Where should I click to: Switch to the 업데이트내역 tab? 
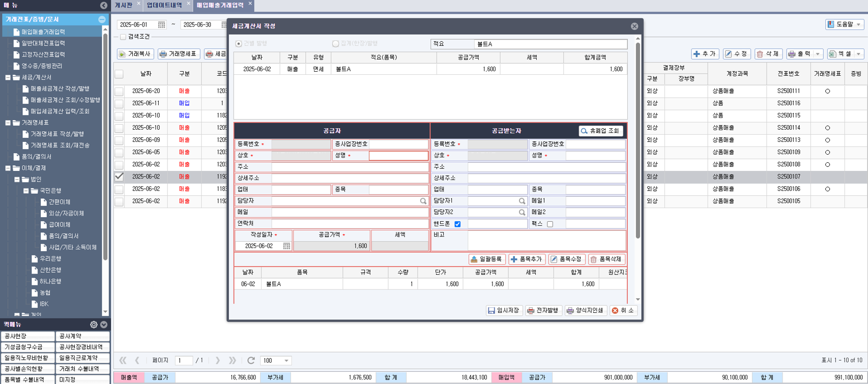pyautogui.click(x=164, y=5)
